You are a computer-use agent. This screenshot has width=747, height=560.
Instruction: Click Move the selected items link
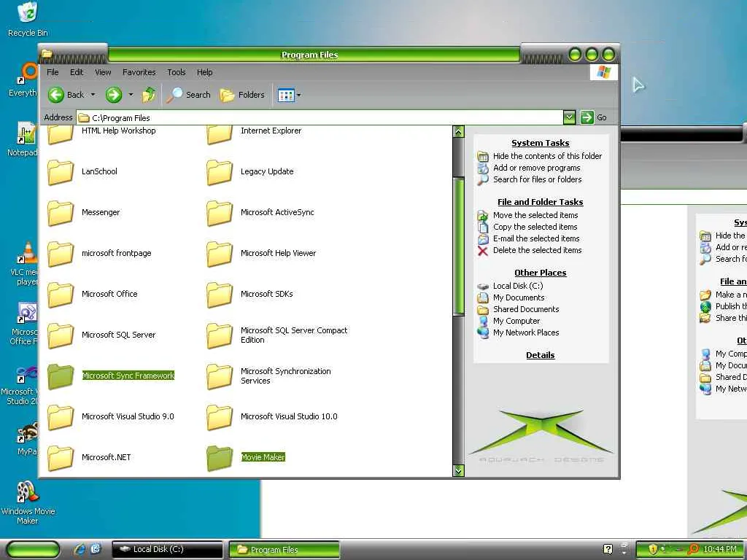[535, 215]
